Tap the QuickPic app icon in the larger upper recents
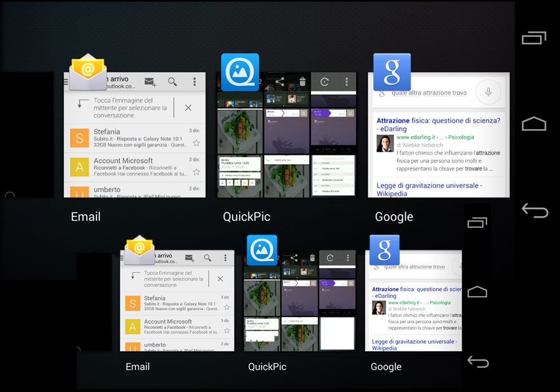Screen dimensions: 560x392 pyautogui.click(x=240, y=72)
